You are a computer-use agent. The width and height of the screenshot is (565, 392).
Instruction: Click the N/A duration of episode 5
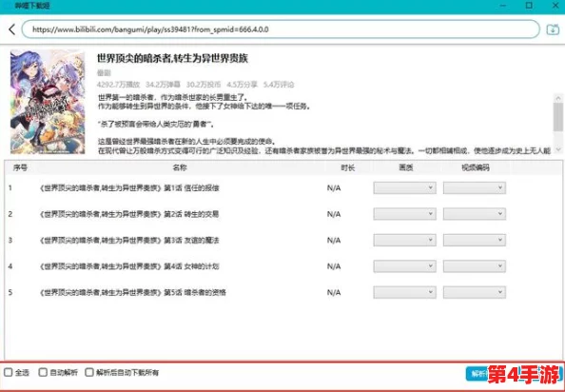pyautogui.click(x=334, y=292)
